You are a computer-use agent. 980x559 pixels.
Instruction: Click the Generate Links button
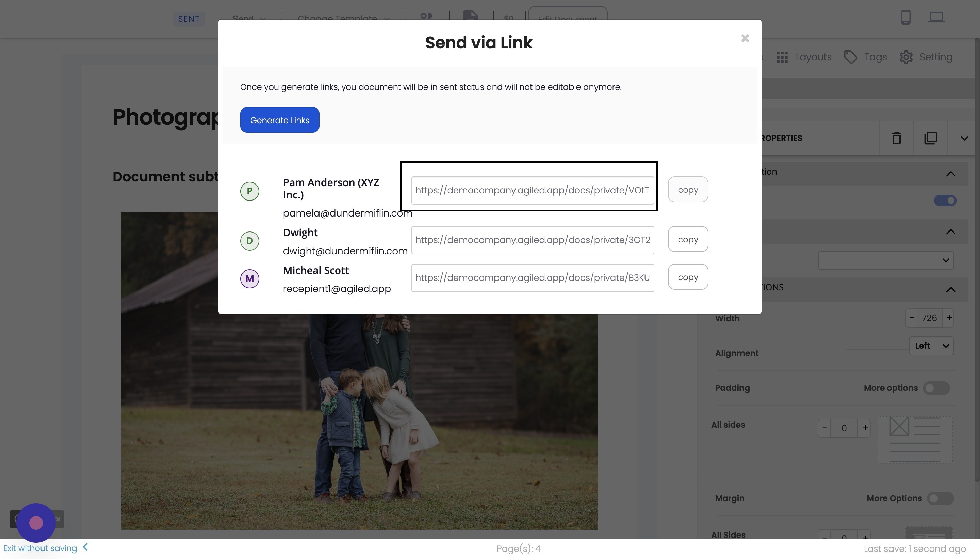pos(279,119)
